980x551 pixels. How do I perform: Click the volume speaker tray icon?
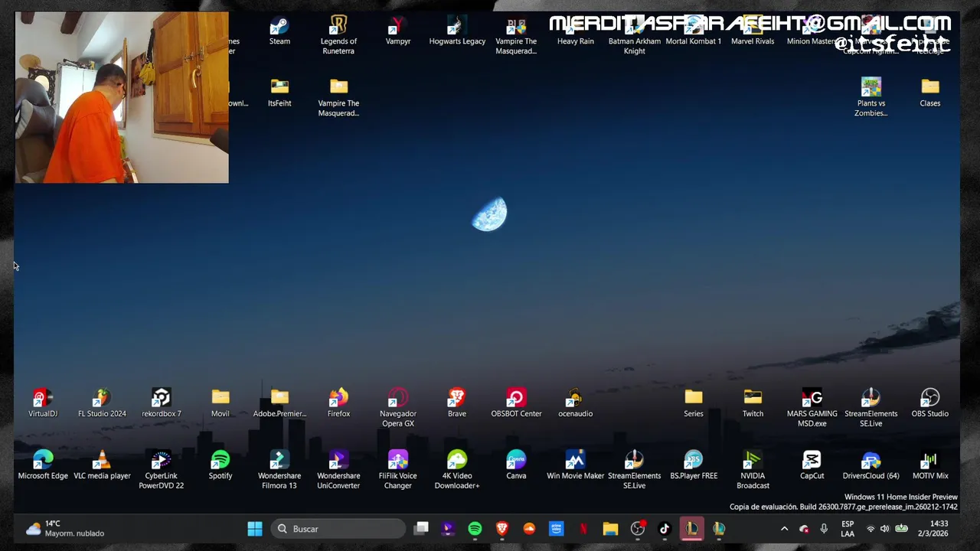click(x=885, y=529)
